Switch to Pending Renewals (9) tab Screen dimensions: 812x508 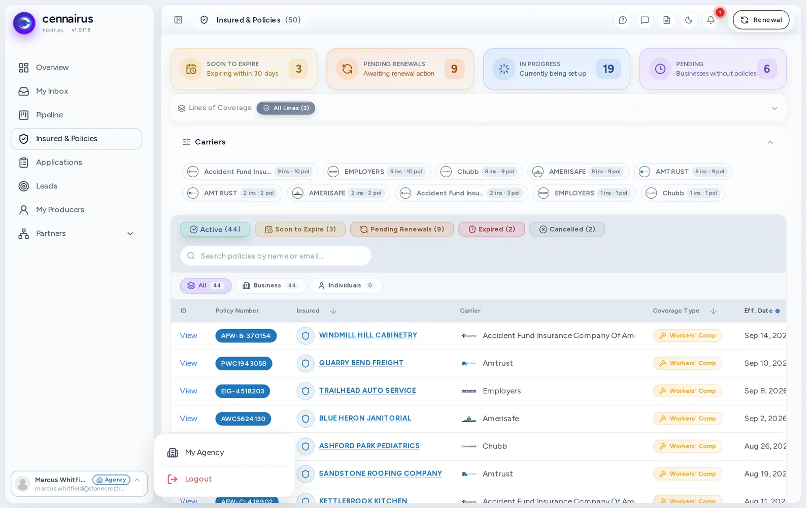tap(402, 229)
